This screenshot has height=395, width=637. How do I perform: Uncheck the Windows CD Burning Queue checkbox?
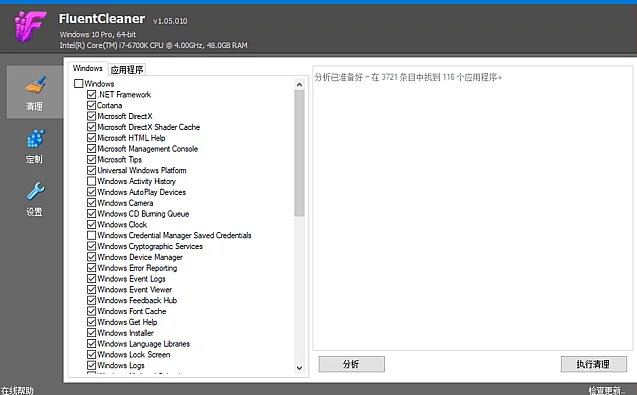point(91,214)
